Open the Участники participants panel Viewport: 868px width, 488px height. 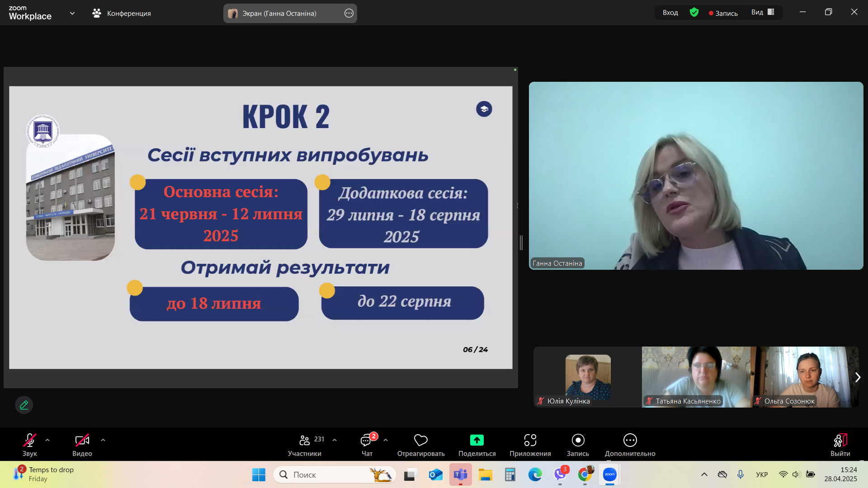coord(305,445)
